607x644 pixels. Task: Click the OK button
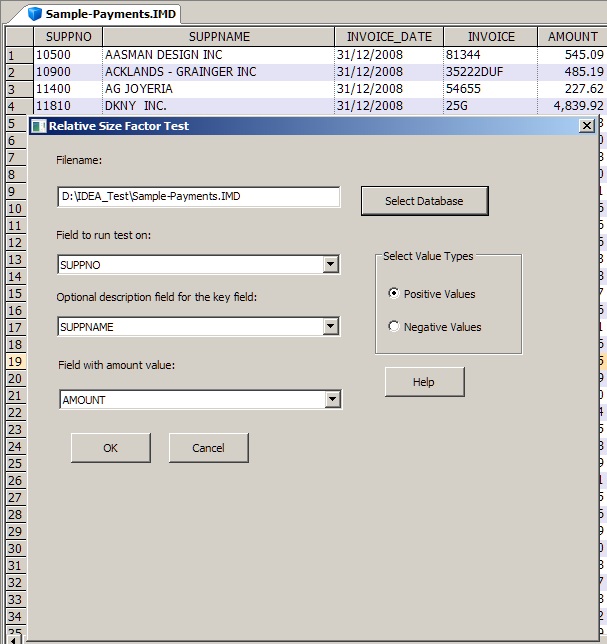point(110,448)
